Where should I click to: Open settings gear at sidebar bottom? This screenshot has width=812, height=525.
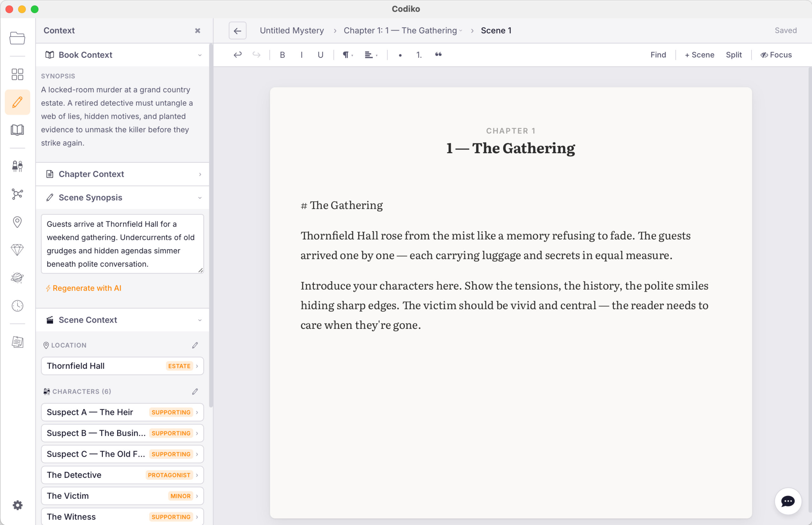[17, 505]
